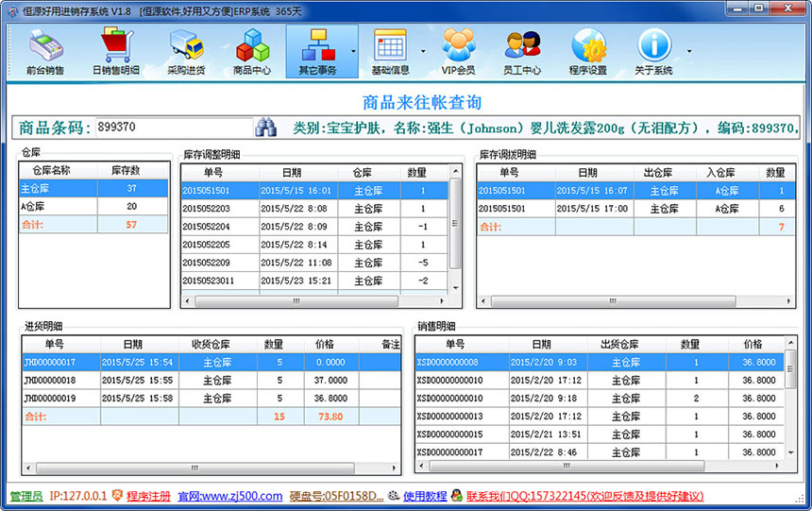Expand the 关于系统 dropdown arrow
The image size is (812, 511).
pyautogui.click(x=688, y=51)
